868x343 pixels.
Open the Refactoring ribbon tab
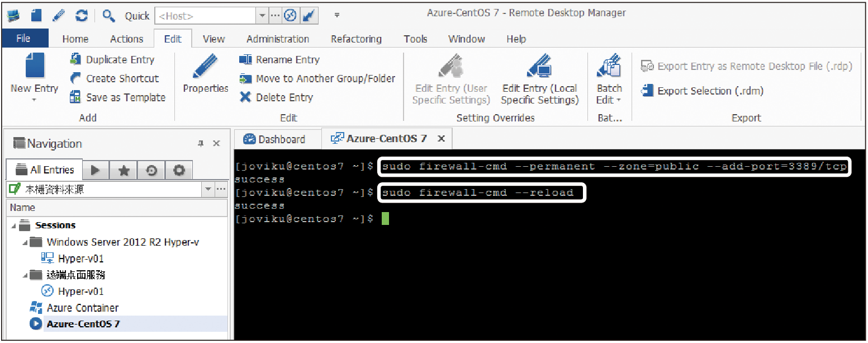[x=356, y=39]
